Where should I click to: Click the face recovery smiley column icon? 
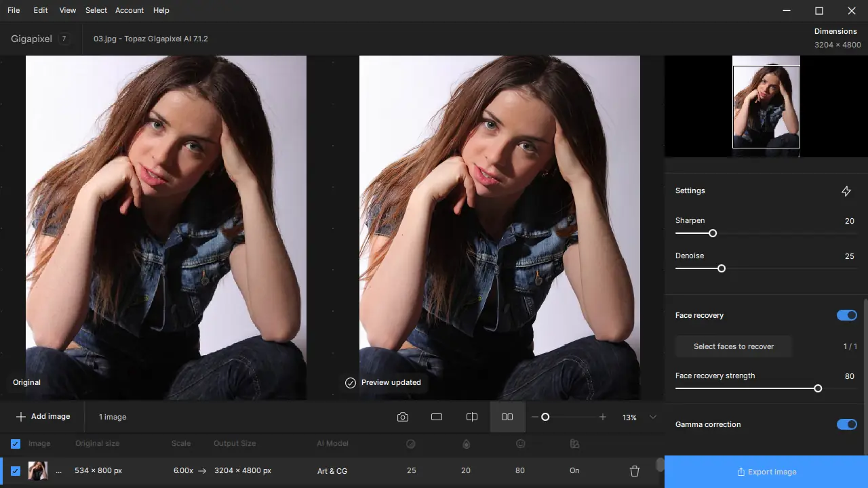pos(521,444)
